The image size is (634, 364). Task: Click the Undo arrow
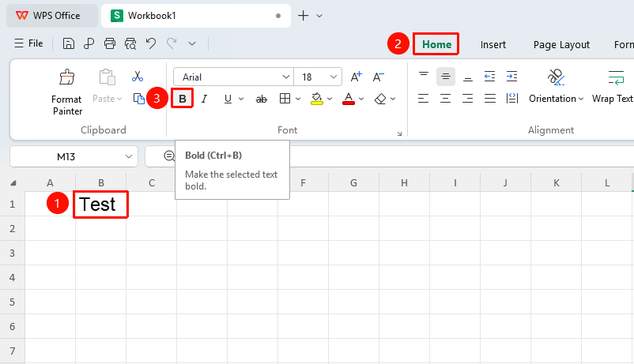pyautogui.click(x=151, y=43)
